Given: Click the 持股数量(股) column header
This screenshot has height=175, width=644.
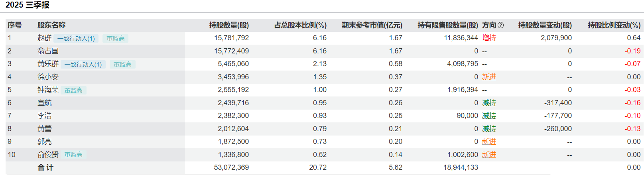Looking at the screenshot, I should pyautogui.click(x=229, y=25).
